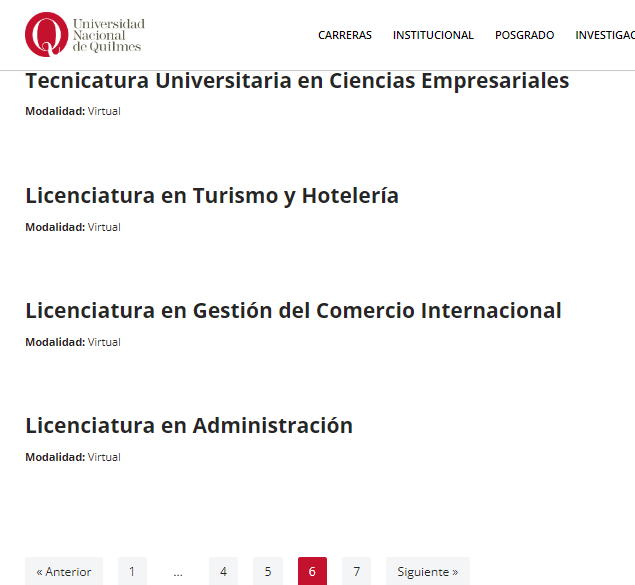Click the Modalidad: Virtual text under Administración

pos(73,457)
